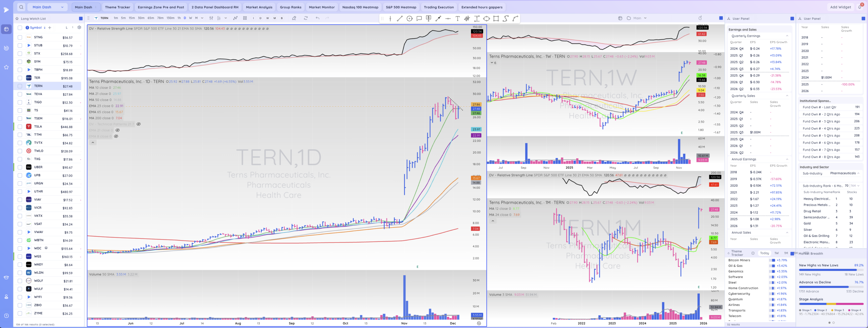Show the hidden EMA 21 indicator
The image size is (868, 328).
tap(117, 130)
